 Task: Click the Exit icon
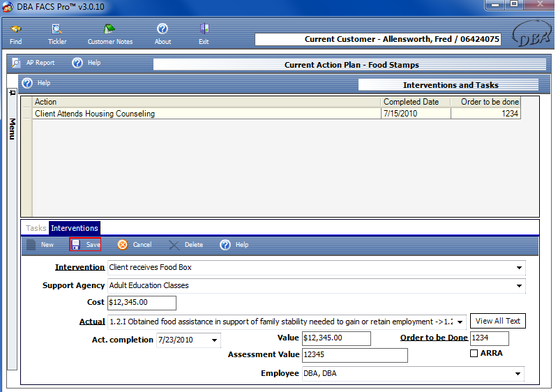pyautogui.click(x=204, y=33)
